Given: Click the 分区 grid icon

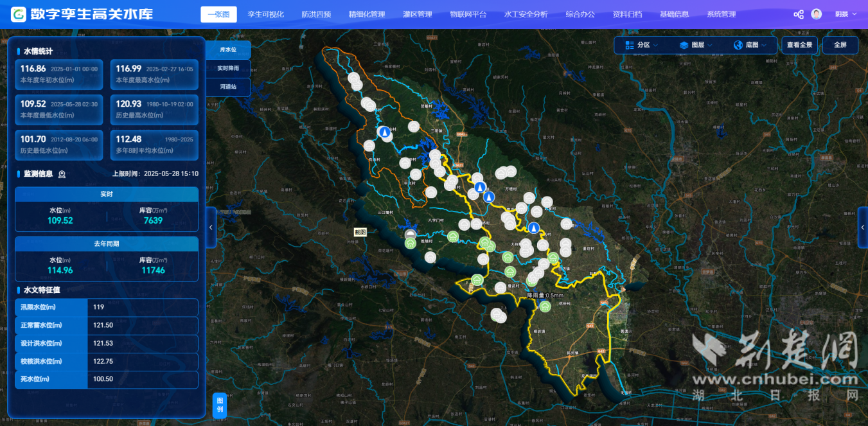Looking at the screenshot, I should point(628,45).
